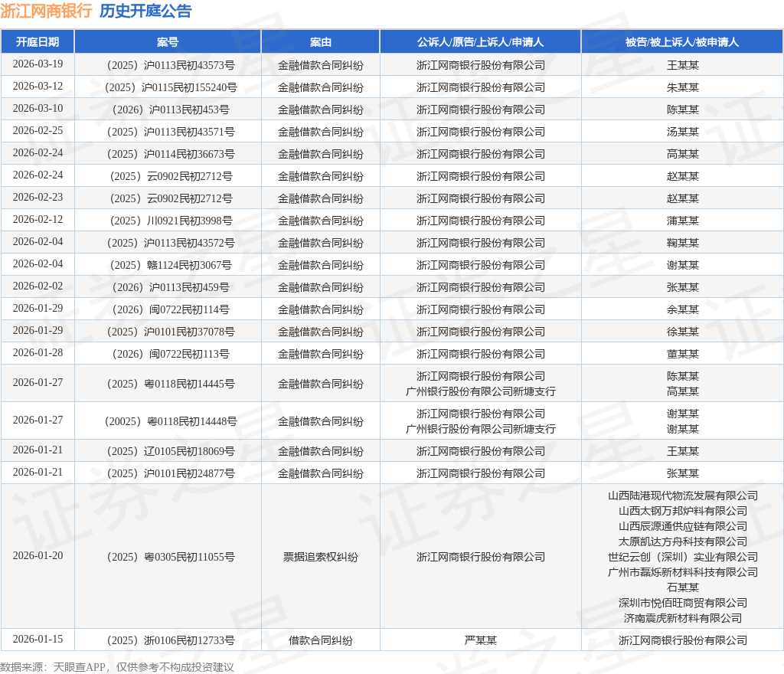Select case number (2026)闽0722民初114号
Viewport: 784px width, 674px height.
point(171,309)
